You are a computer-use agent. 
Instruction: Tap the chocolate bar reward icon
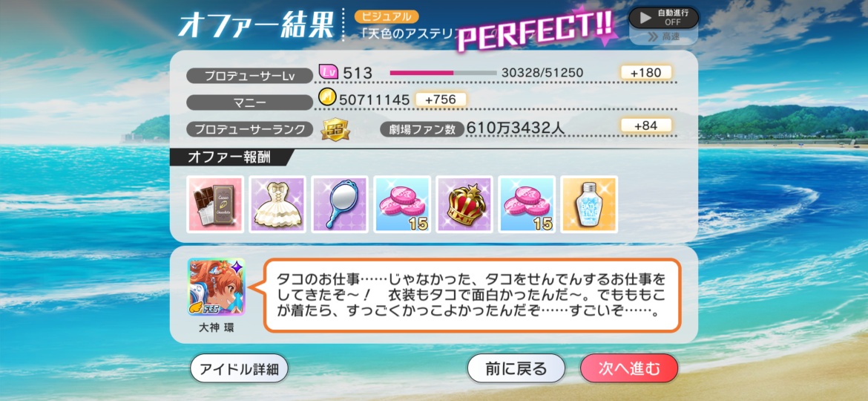[x=215, y=204]
